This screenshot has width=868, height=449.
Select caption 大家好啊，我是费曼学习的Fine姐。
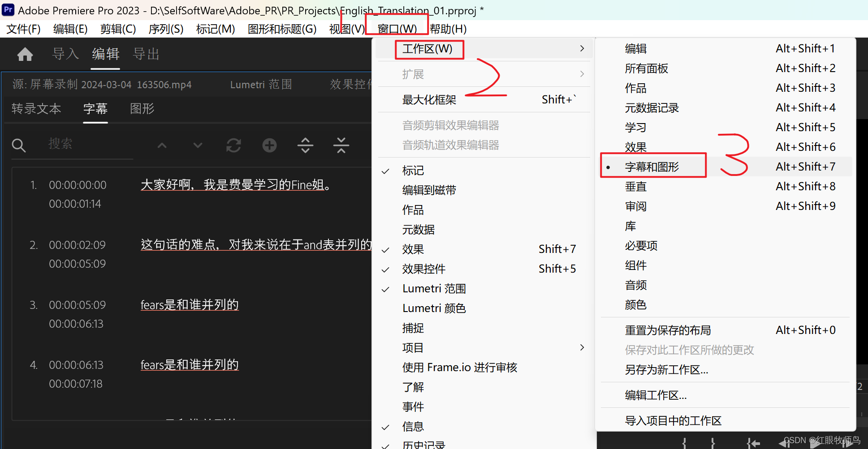(x=236, y=185)
